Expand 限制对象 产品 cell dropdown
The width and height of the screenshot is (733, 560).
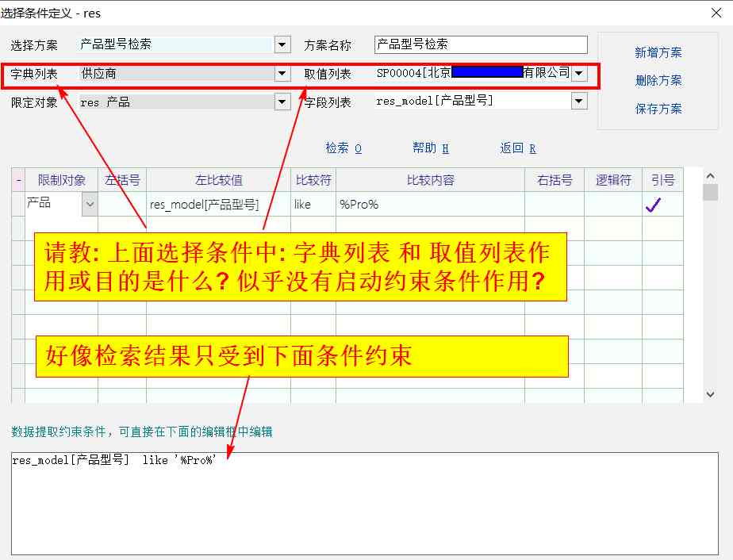[90, 205]
